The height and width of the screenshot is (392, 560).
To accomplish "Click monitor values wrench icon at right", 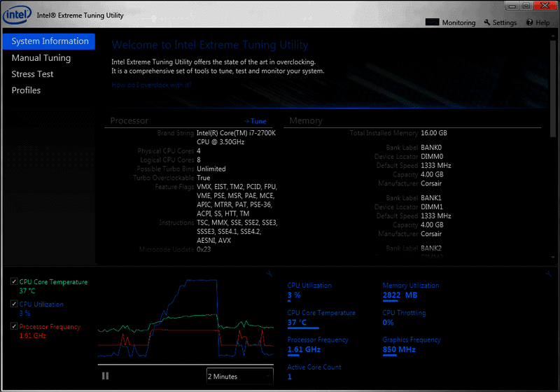I will tap(548, 274).
